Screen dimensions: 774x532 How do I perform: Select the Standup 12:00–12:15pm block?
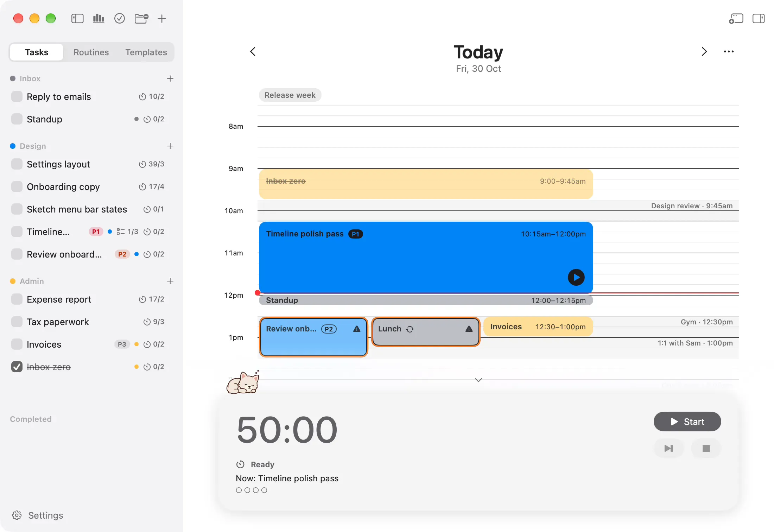click(426, 300)
